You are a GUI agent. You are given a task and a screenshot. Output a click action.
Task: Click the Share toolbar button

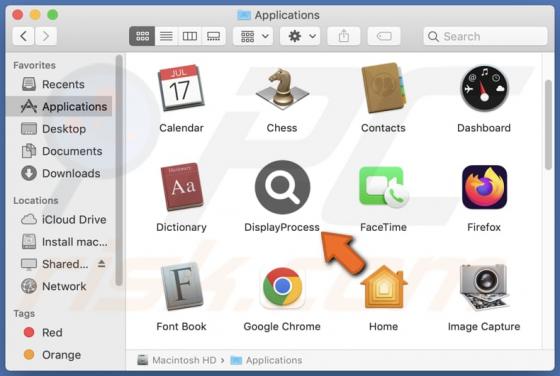[x=344, y=36]
